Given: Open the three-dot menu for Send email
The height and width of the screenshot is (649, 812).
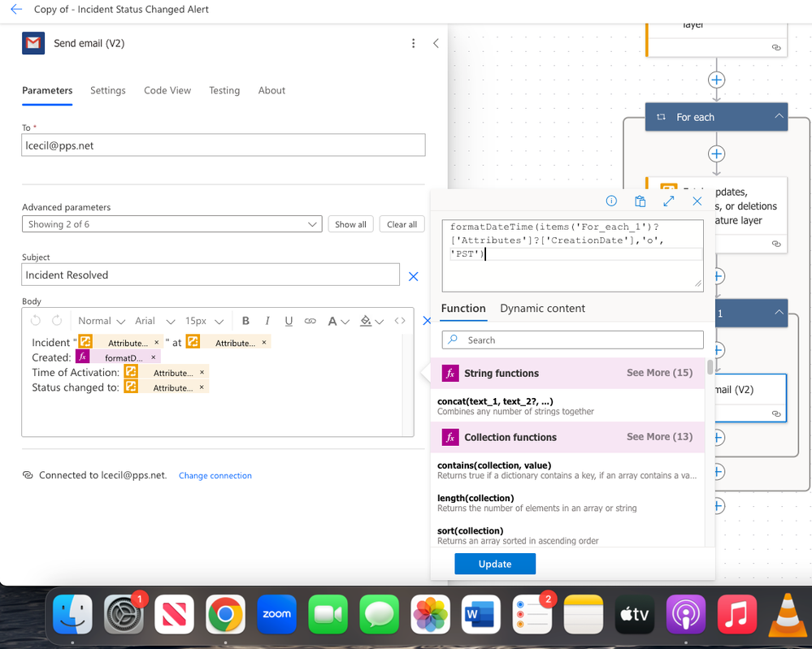Looking at the screenshot, I should click(x=413, y=44).
